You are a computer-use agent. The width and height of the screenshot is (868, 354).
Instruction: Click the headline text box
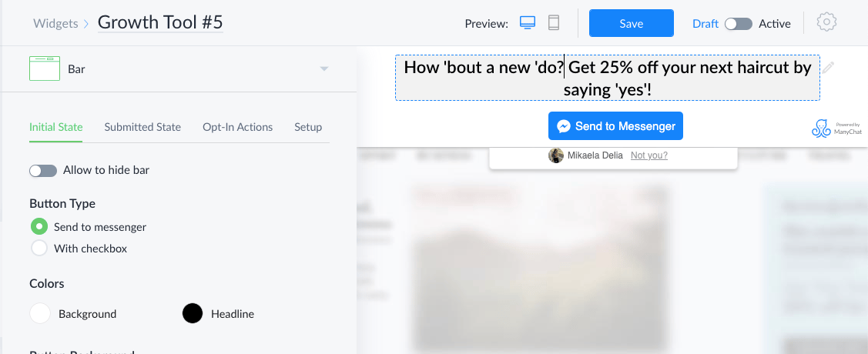[x=607, y=78]
